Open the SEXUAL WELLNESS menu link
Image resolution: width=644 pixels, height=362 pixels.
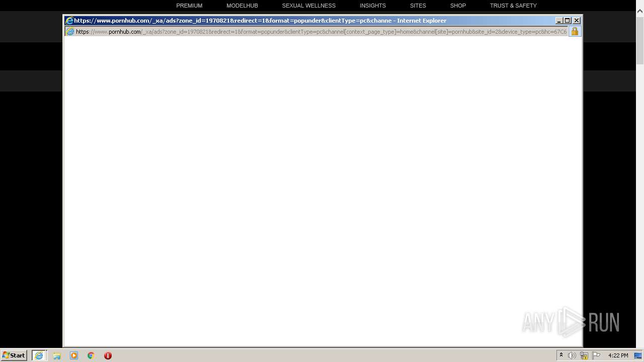coord(308,6)
